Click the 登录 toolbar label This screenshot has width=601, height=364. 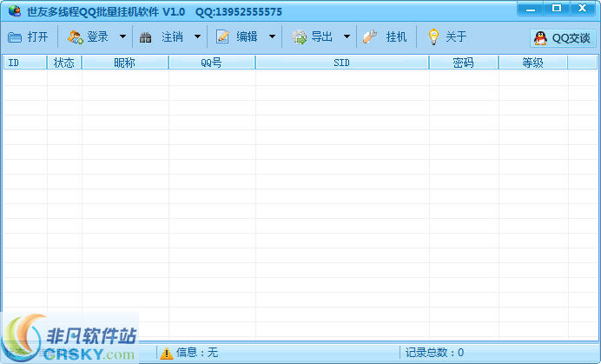click(x=98, y=36)
